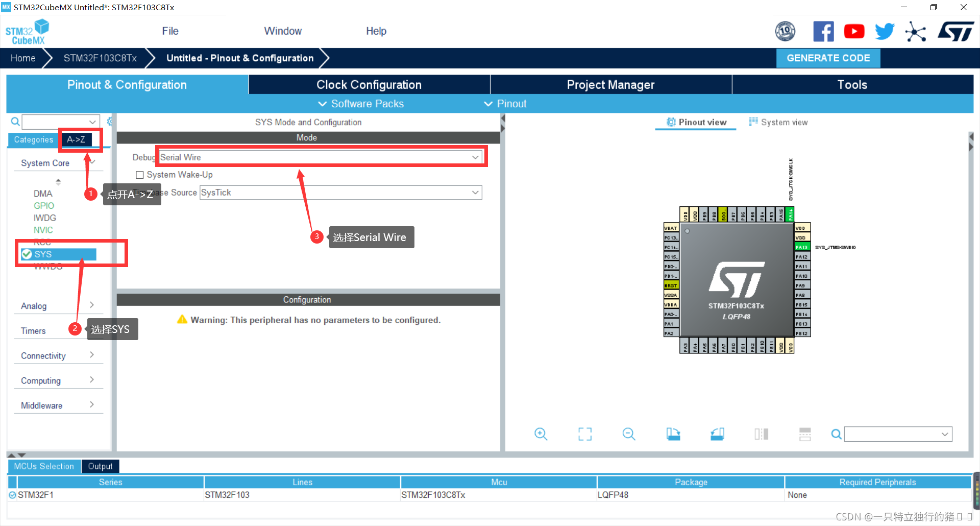Switch to the Project Manager tab
980x526 pixels.
(610, 85)
